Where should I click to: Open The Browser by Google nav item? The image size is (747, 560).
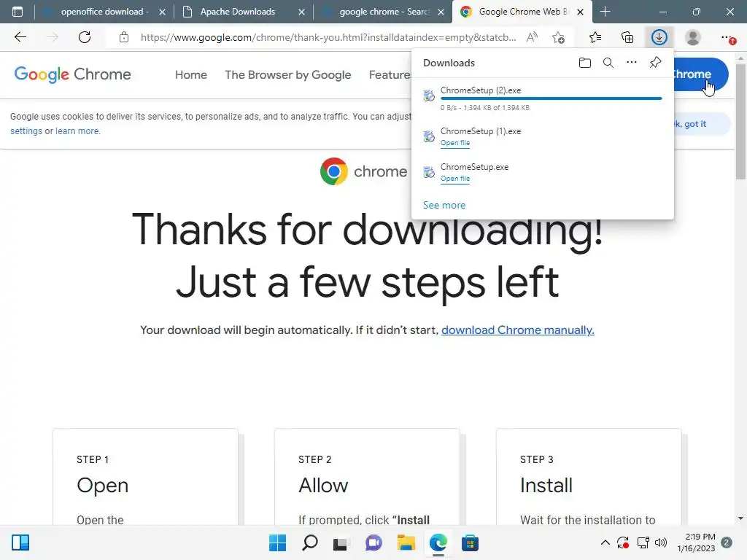[x=287, y=75]
